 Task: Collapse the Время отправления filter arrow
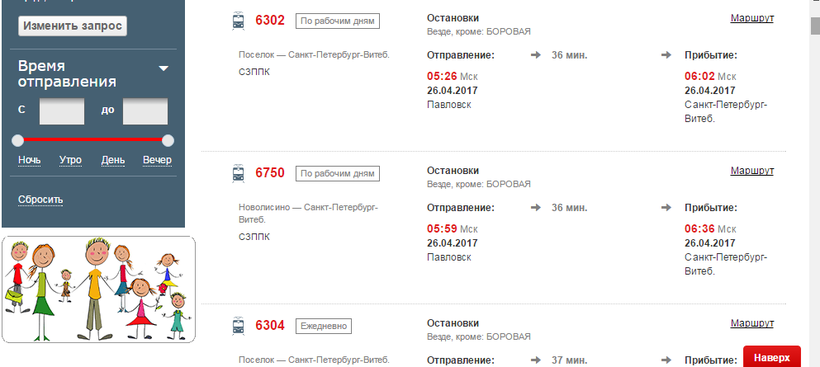coord(164,68)
